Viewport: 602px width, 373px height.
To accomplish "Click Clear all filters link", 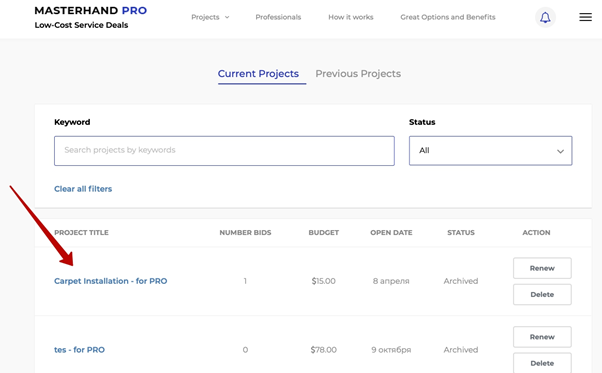I will [83, 189].
